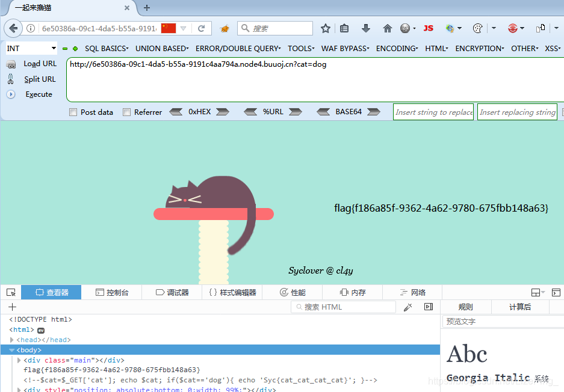This screenshot has height=392, width=564.
Task: Click the bookmark star icon
Action: coord(326,28)
